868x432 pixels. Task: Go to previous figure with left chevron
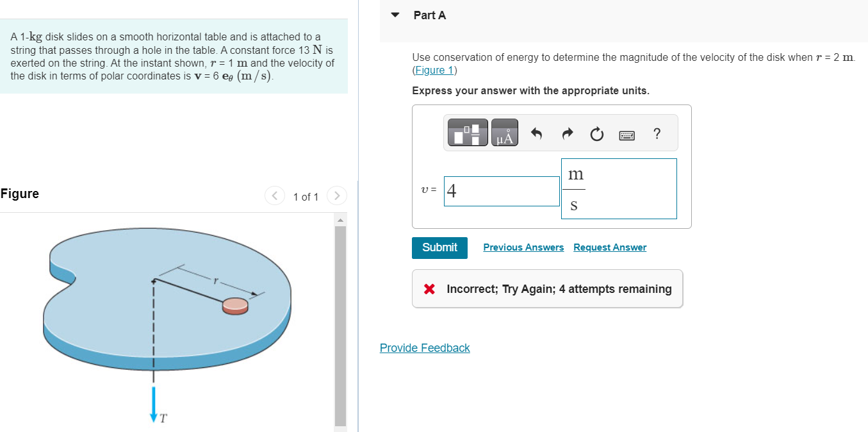tap(274, 195)
